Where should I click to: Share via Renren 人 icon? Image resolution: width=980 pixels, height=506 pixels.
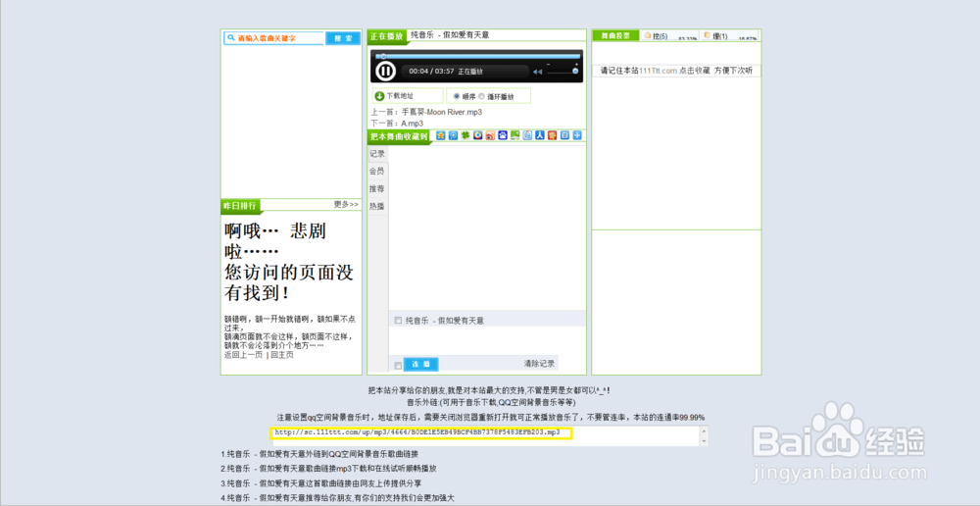tap(540, 135)
